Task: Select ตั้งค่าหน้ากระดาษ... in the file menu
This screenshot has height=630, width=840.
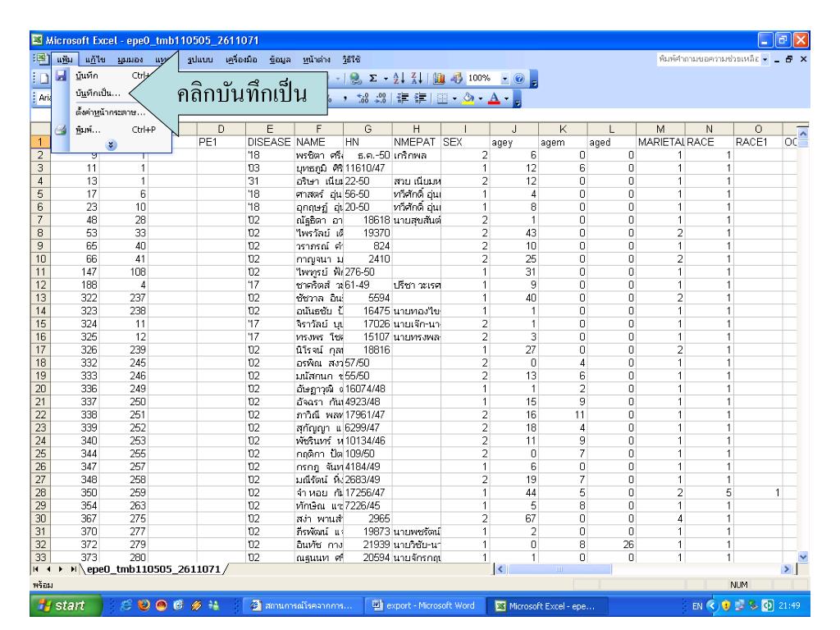Action: [x=111, y=112]
